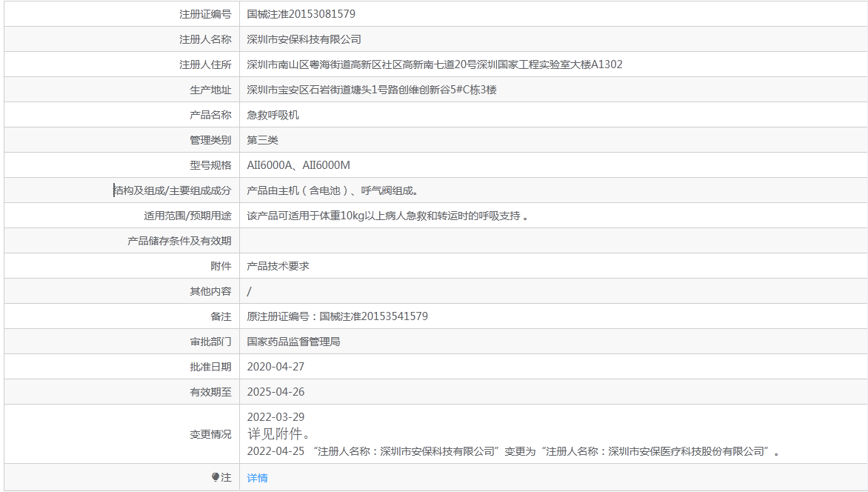
Task: Click the bulb icon beside 注 label
Action: pyautogui.click(x=216, y=478)
